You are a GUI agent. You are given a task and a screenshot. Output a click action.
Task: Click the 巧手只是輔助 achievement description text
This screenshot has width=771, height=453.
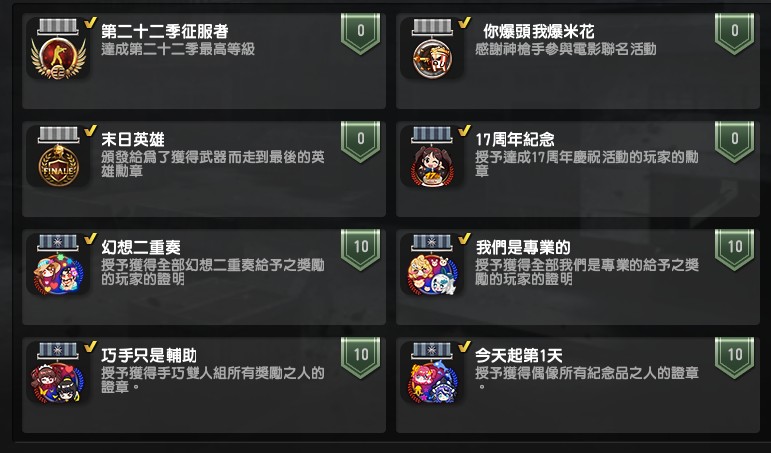tap(213, 380)
